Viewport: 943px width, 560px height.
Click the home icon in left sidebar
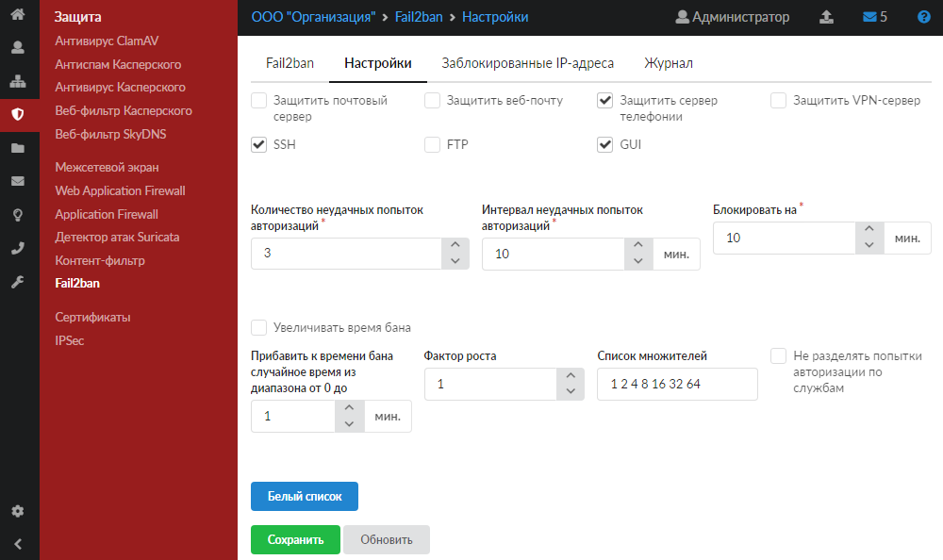17,15
